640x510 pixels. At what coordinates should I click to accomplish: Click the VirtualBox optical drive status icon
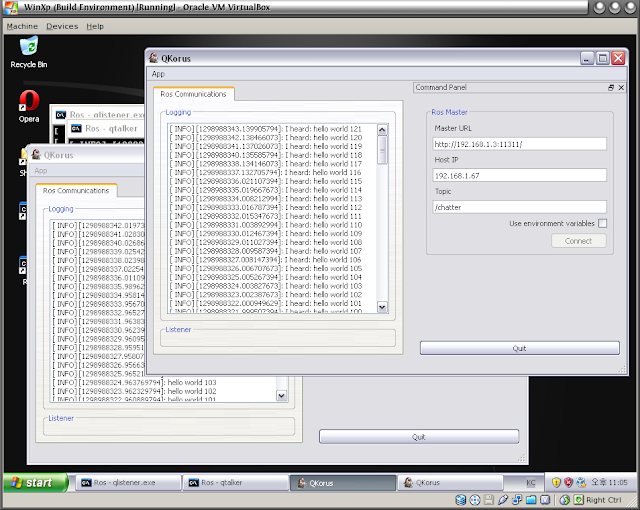(475, 500)
